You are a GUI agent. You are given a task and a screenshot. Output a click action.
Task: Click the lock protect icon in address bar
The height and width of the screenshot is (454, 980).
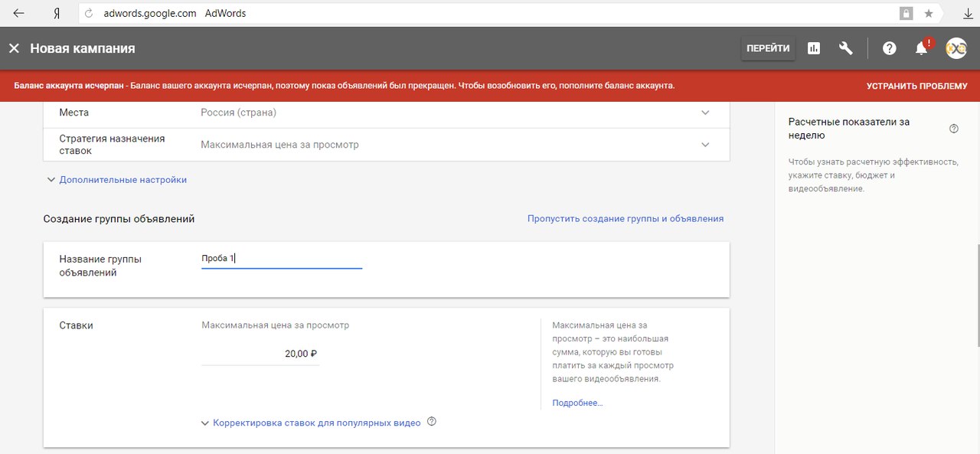pyautogui.click(x=906, y=13)
